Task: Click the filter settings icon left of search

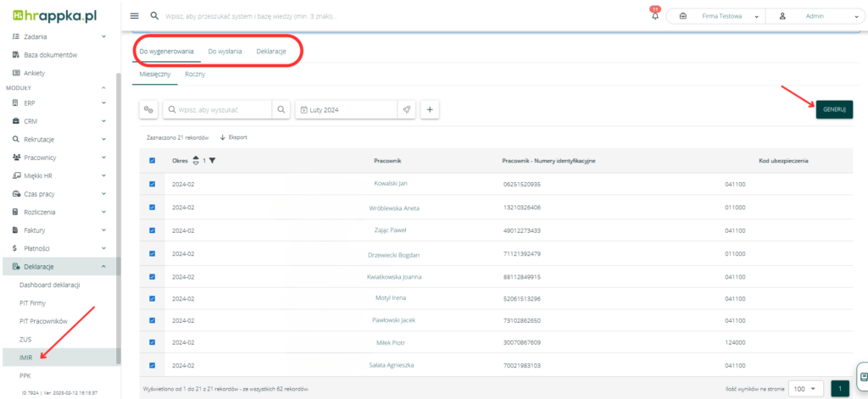Action: click(x=149, y=109)
